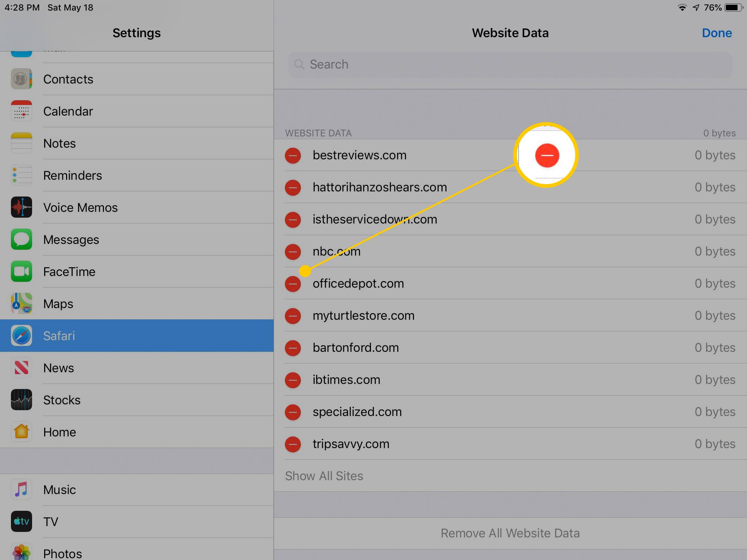Tap the Reminders app icon
The image size is (747, 560).
click(22, 175)
